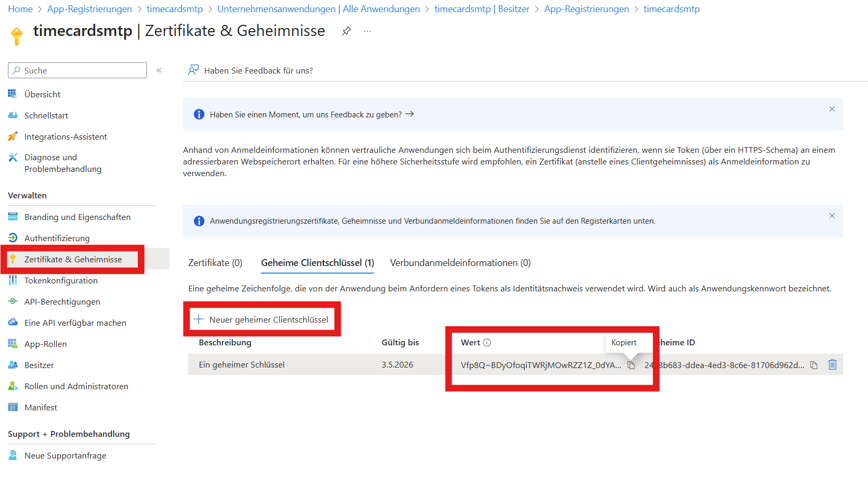
Task: Go to Integrations-Assistent
Action: 66,136
